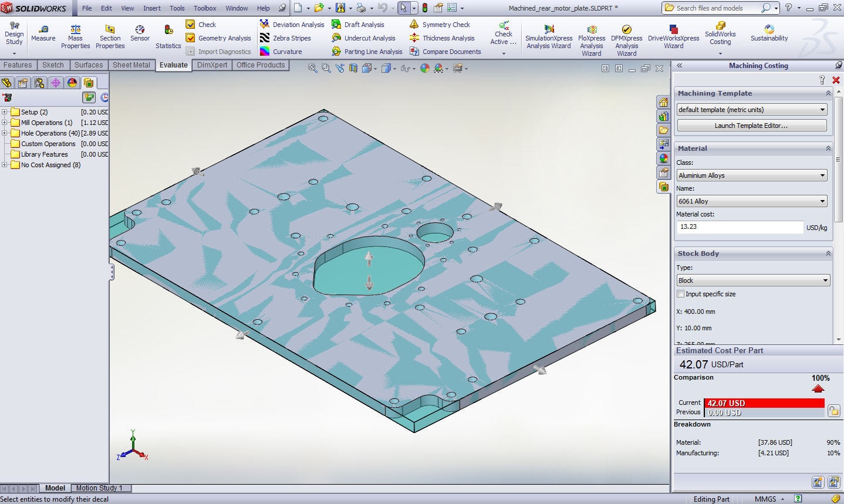Enable the Input specific size checkbox
844x504 pixels.
681,294
